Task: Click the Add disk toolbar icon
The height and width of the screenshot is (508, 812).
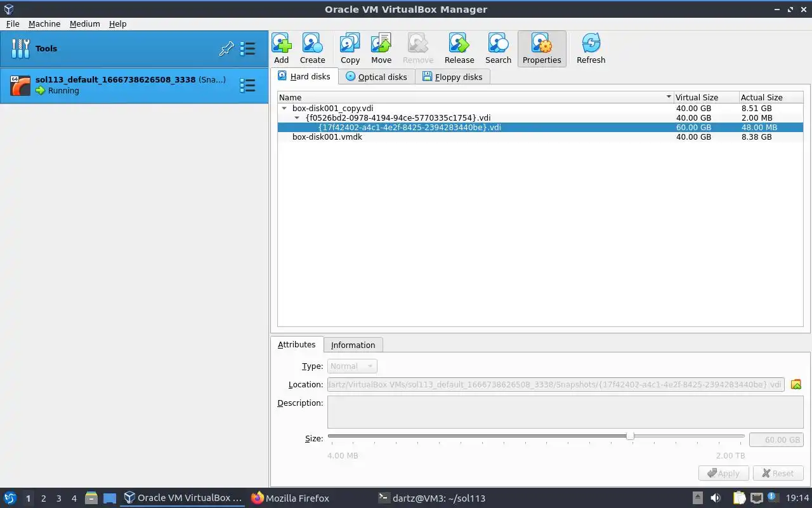Action: (282, 49)
